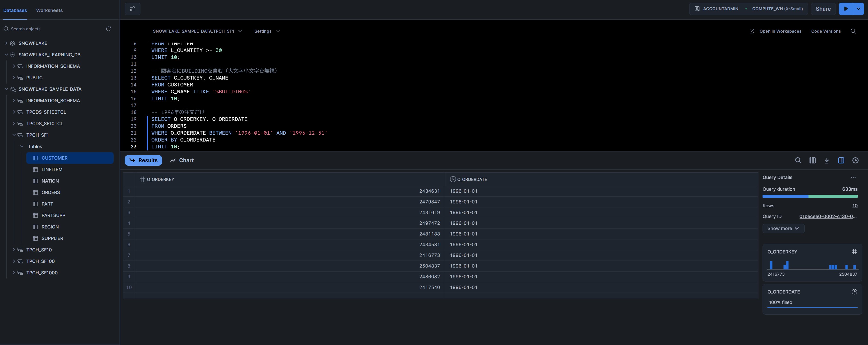Download the query results
This screenshot has width=868, height=345.
pyautogui.click(x=827, y=161)
